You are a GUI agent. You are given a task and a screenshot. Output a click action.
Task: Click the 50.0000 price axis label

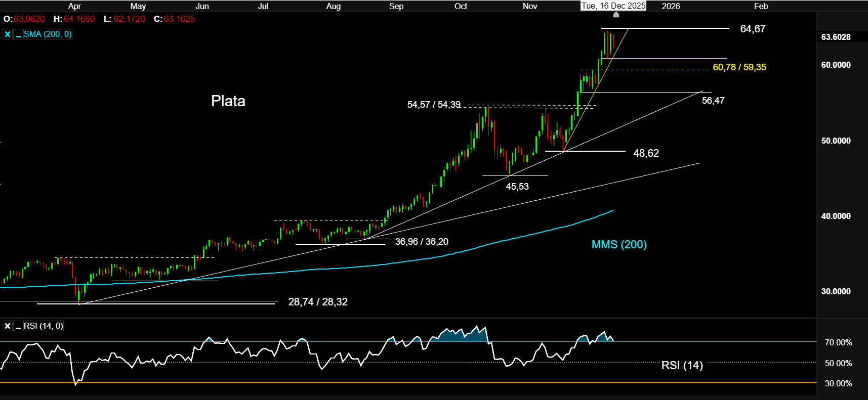click(836, 141)
